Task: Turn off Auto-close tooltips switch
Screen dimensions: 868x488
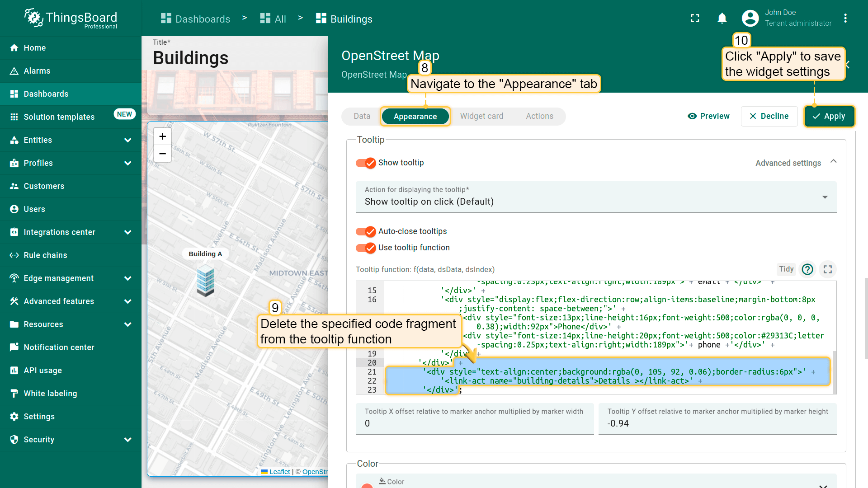Action: point(366,231)
